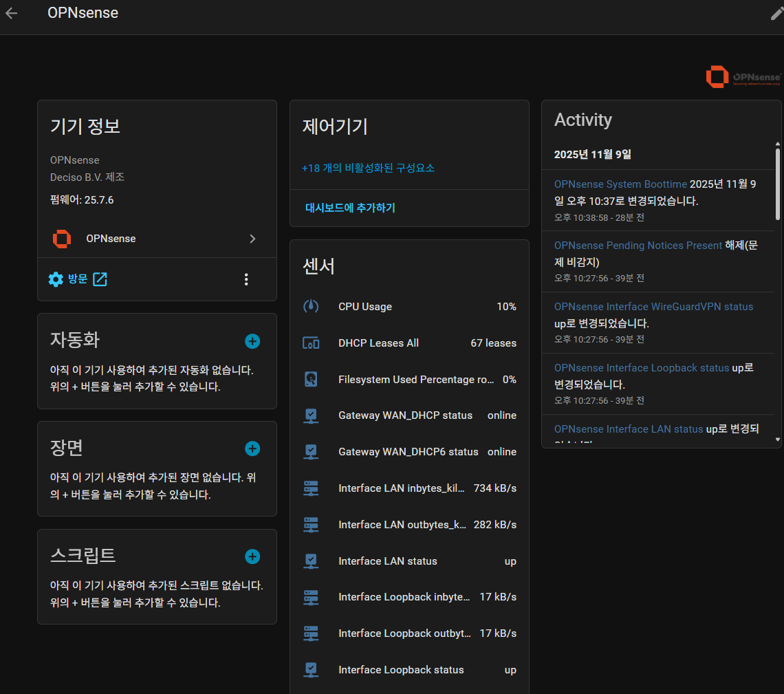
Task: Open OPNsense System Boottime activity link
Action: [x=620, y=184]
